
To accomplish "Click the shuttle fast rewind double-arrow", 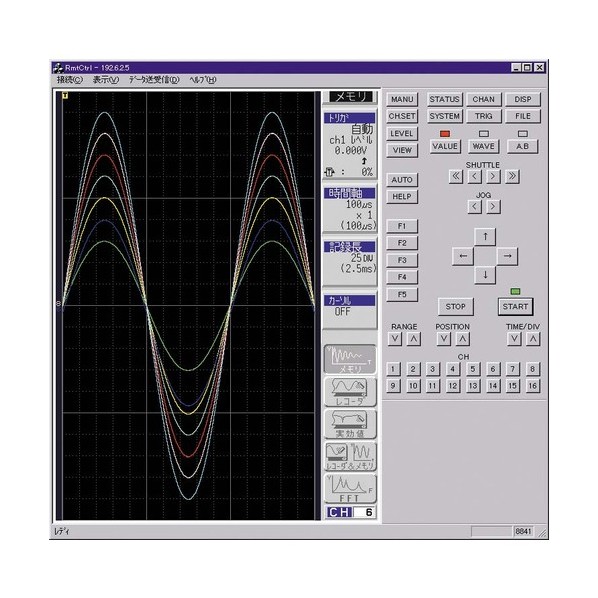I will coord(456,177).
